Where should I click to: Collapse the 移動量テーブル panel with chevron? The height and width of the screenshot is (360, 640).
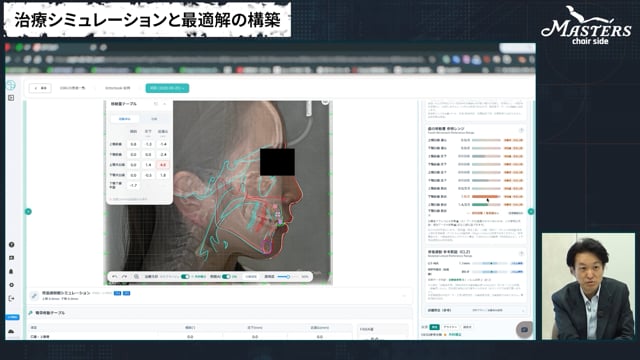(x=164, y=104)
